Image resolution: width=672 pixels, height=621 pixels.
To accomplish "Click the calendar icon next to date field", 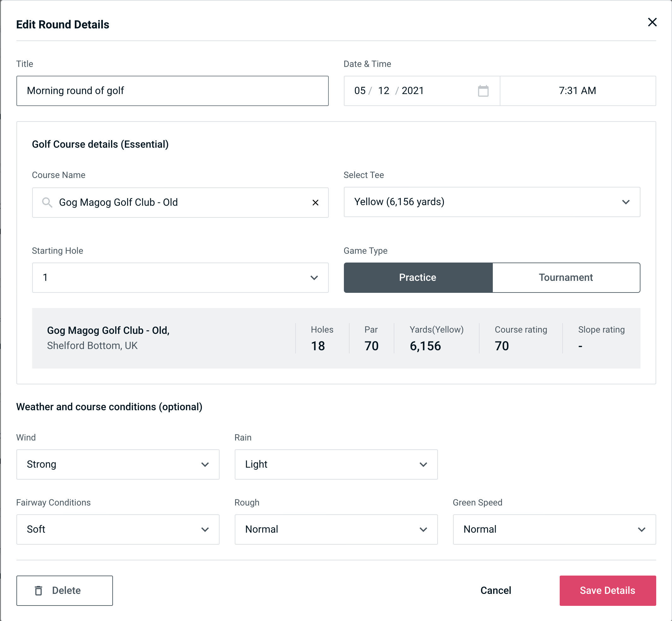I will 482,91.
